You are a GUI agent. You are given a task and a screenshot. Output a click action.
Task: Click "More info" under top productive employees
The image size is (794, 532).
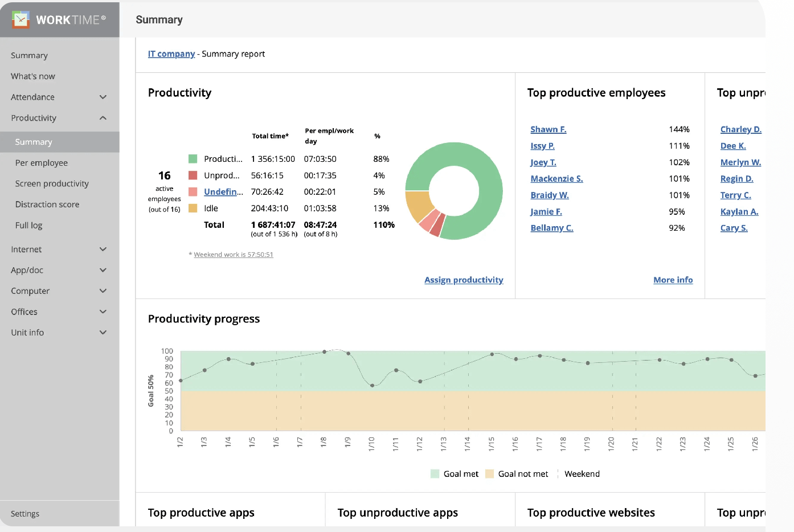pos(673,280)
